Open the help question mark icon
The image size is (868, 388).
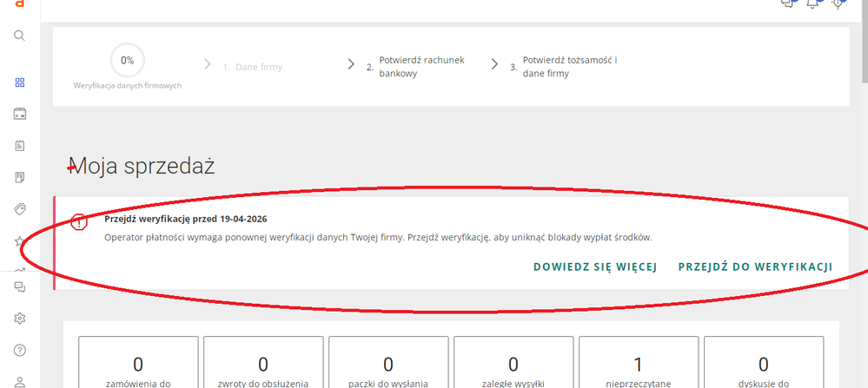19,350
